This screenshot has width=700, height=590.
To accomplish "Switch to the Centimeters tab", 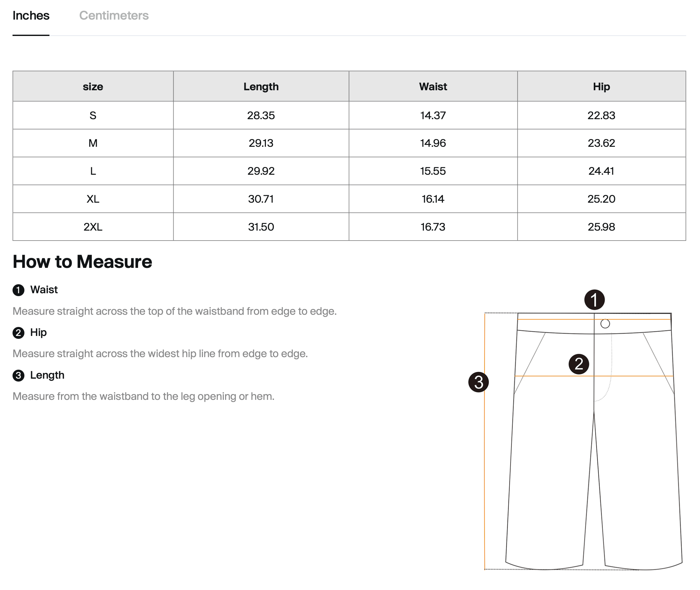I will (x=114, y=15).
